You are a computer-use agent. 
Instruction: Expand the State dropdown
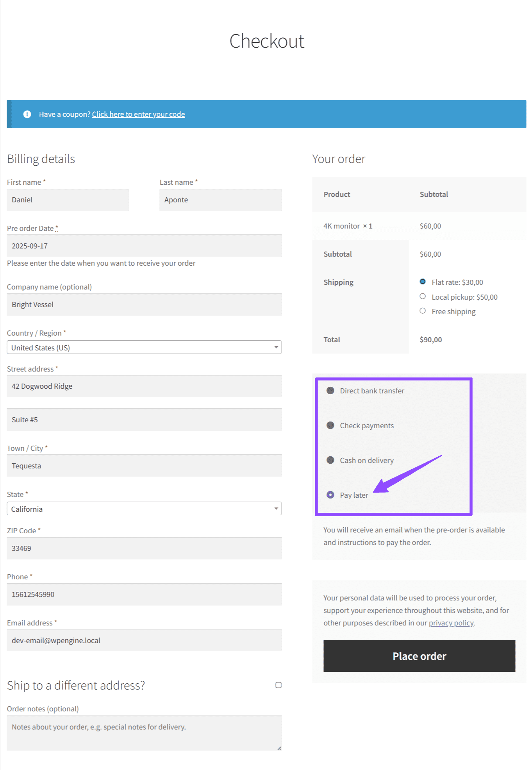(x=144, y=509)
